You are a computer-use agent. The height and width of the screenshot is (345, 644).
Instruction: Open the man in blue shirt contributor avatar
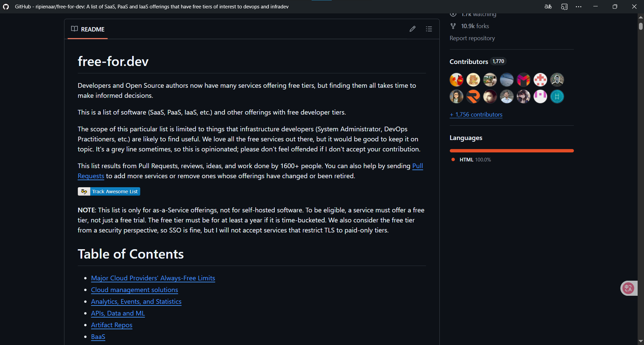pos(507,96)
